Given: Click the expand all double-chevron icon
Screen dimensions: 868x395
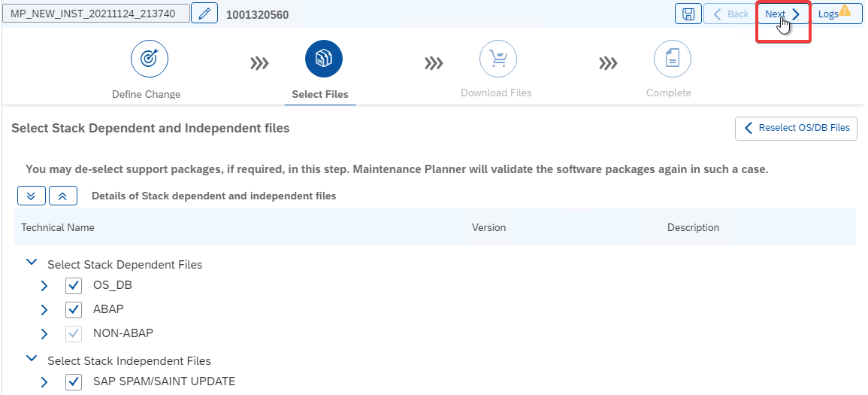Looking at the screenshot, I should click(x=32, y=196).
